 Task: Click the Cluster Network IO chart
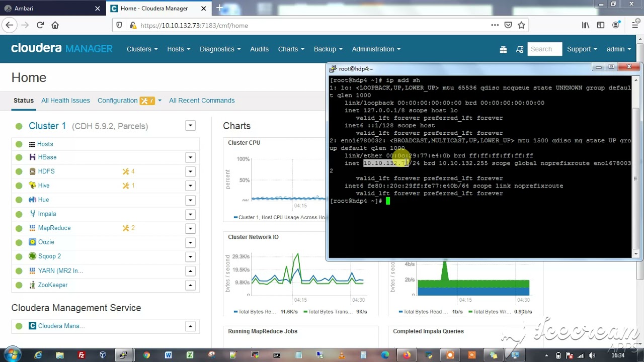300,274
